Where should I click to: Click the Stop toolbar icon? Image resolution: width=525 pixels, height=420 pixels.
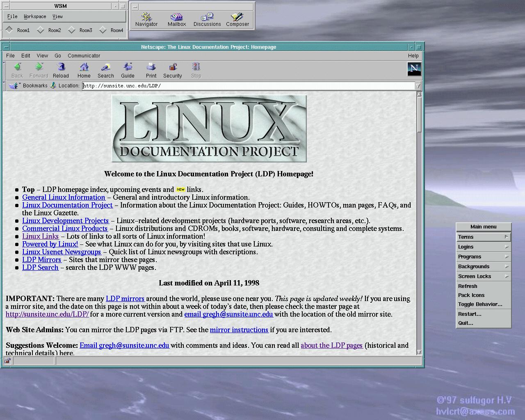(196, 67)
